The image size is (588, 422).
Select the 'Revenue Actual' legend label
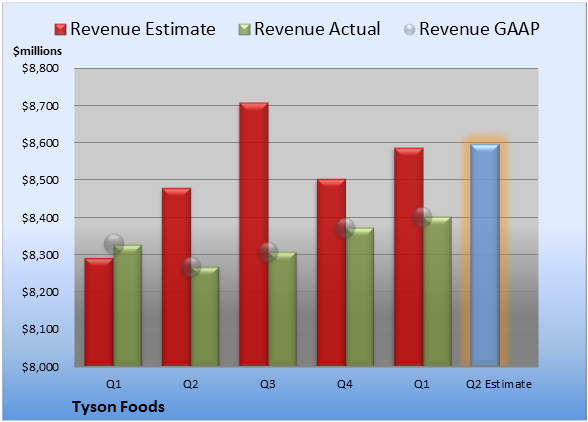[x=317, y=29]
